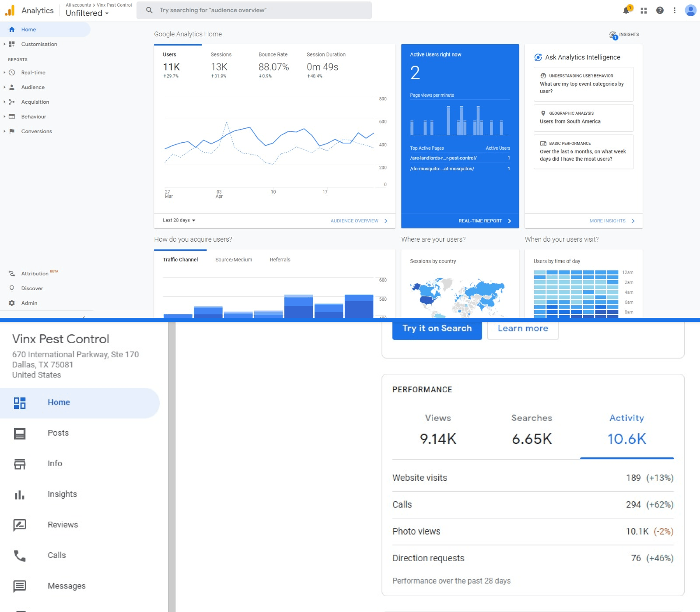Click the Try it on Search button
The height and width of the screenshot is (612, 700).
(x=437, y=329)
